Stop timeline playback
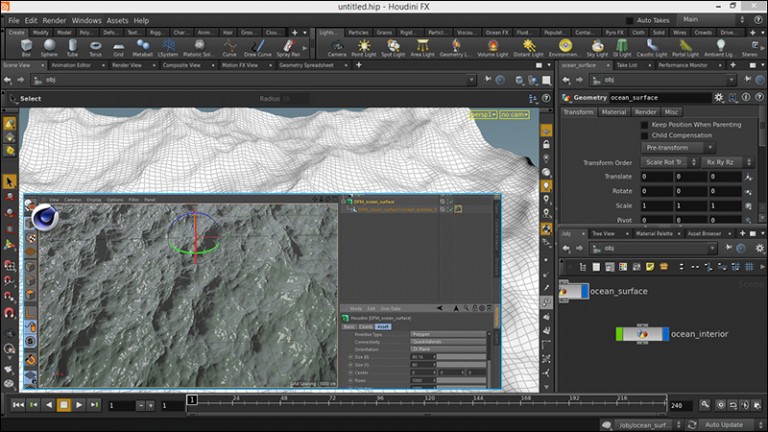The image size is (768, 432). [x=64, y=405]
